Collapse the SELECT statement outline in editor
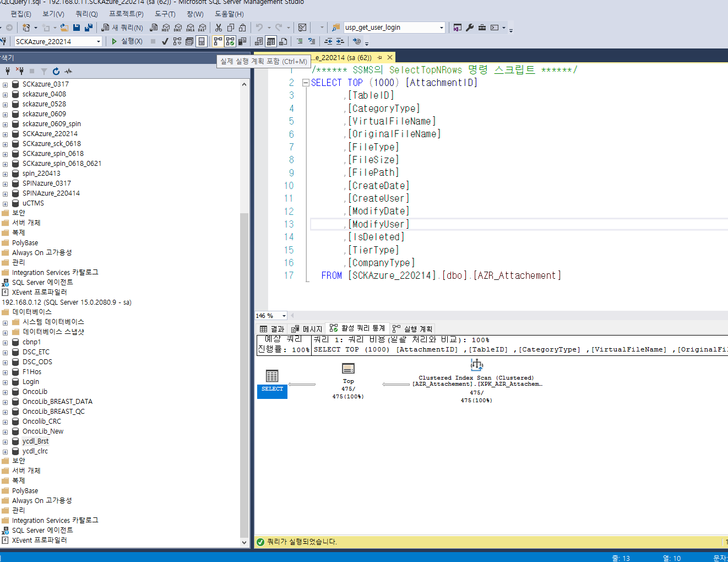The height and width of the screenshot is (562, 728). (306, 83)
